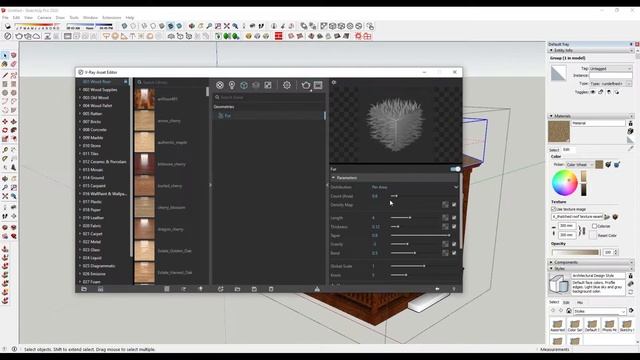This screenshot has width=640, height=360.
Task: Select the SketchUp Select arrow tool
Action: click(5, 55)
